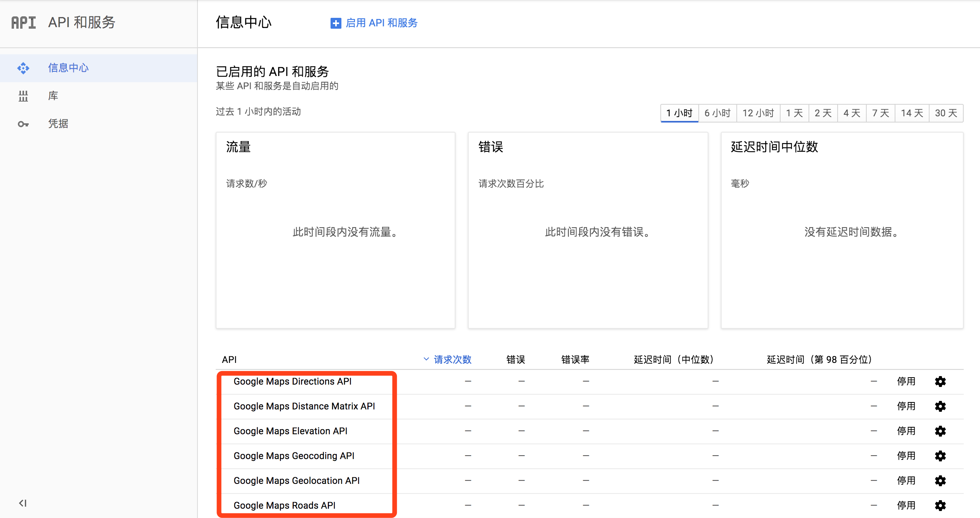Switch to 7 天 time range
The width and height of the screenshot is (980, 518).
[880, 113]
